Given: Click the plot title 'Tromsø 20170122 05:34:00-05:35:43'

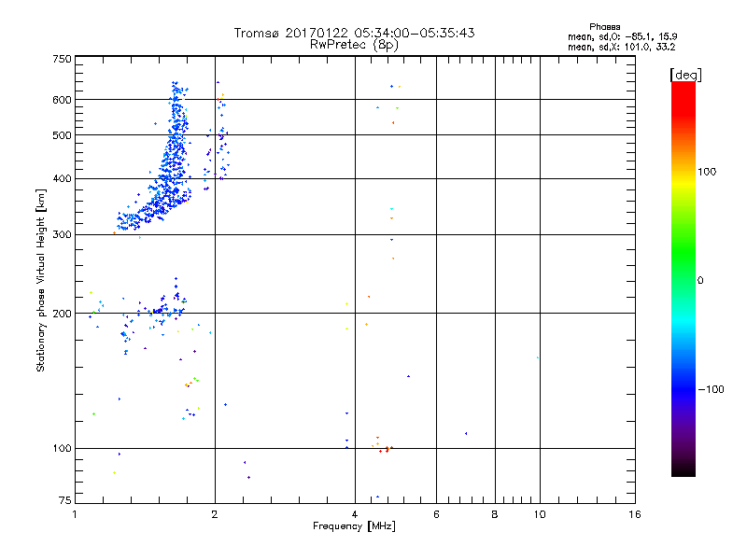Looking at the screenshot, I should click(354, 33).
